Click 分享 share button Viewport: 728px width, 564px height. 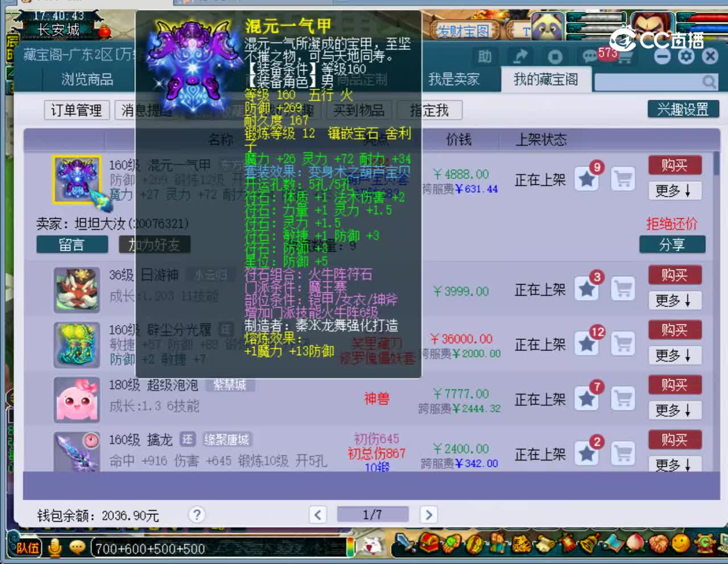pos(672,244)
